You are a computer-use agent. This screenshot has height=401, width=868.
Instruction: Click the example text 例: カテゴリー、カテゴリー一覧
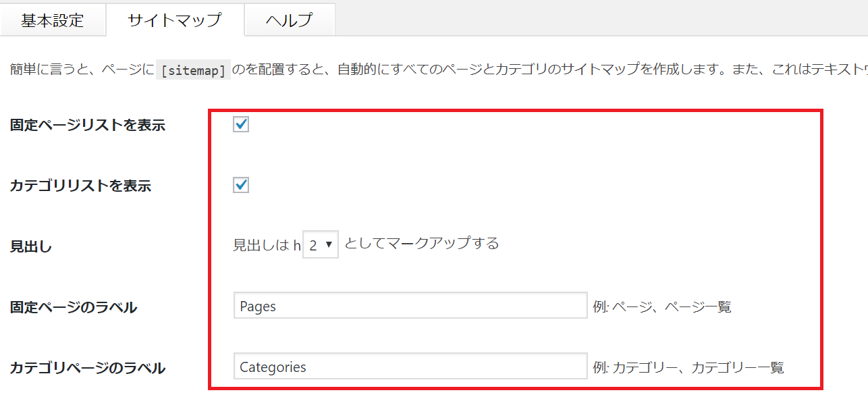[688, 368]
